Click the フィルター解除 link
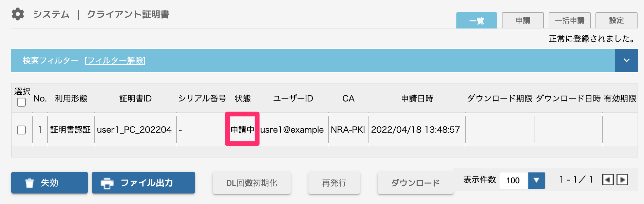Viewport: 644px width, 204px height. coord(115,60)
